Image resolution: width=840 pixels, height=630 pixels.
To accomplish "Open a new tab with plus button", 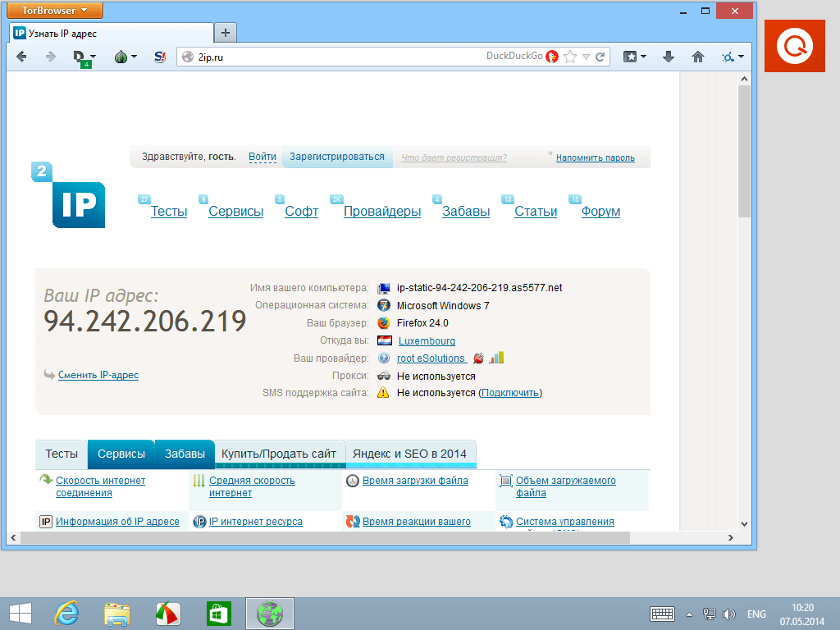I will [226, 33].
